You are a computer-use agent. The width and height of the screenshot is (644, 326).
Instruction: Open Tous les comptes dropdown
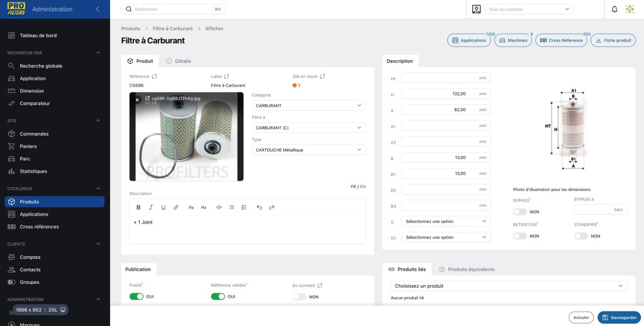click(x=529, y=9)
